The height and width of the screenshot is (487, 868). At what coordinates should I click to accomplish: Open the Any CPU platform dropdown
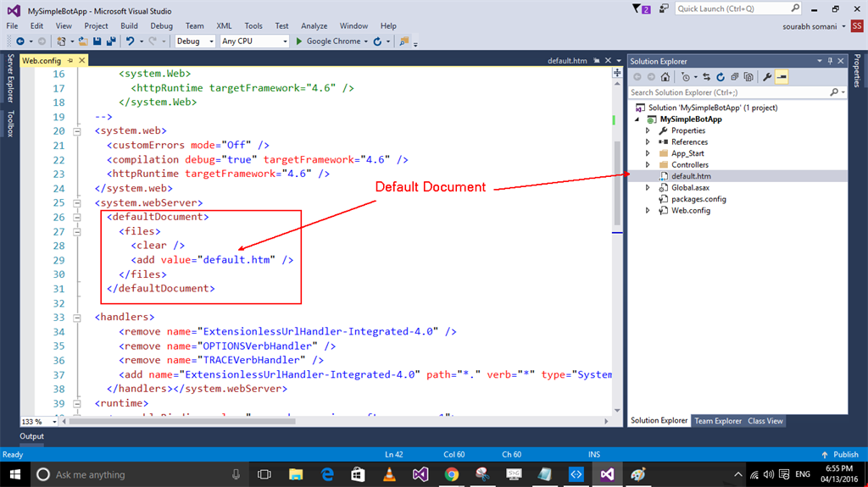click(x=253, y=41)
